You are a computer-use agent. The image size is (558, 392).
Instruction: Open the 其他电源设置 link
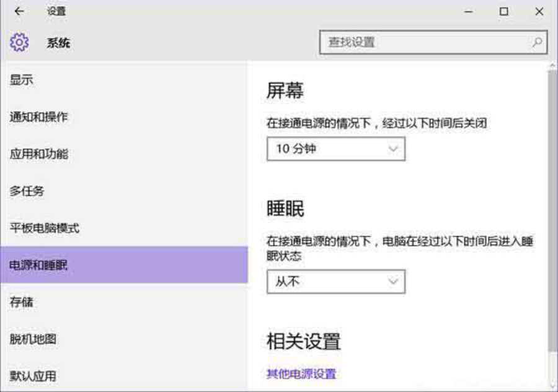coord(301,373)
